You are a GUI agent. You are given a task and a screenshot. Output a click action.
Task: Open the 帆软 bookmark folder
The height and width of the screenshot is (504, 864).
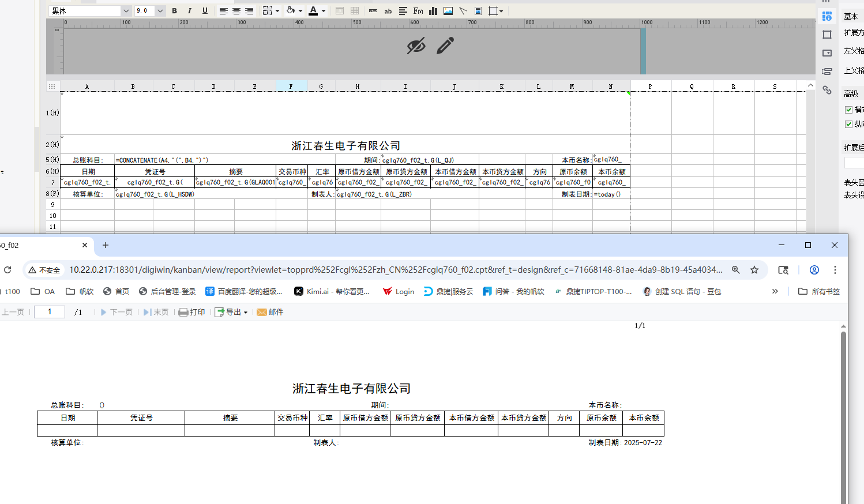coord(80,291)
